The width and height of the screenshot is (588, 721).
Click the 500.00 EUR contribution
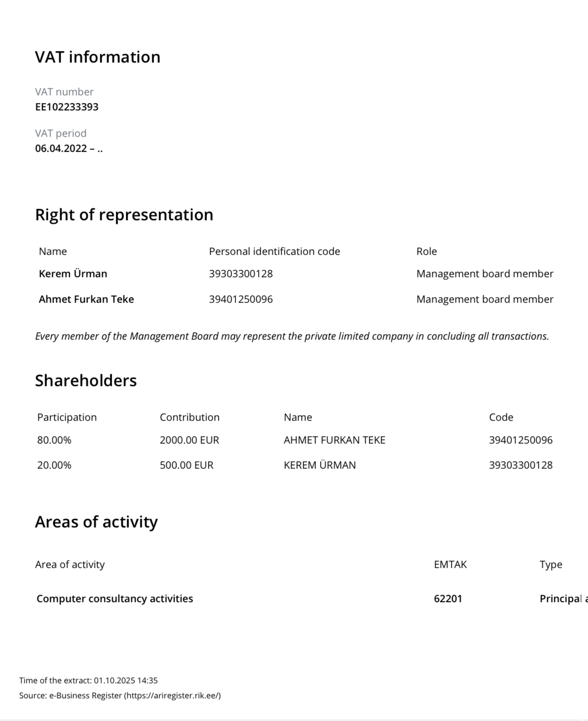point(186,465)
